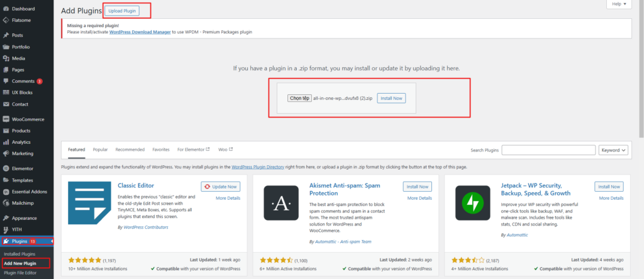644x279 pixels.
Task: Click the Search Plugins input field
Action: [x=548, y=150]
